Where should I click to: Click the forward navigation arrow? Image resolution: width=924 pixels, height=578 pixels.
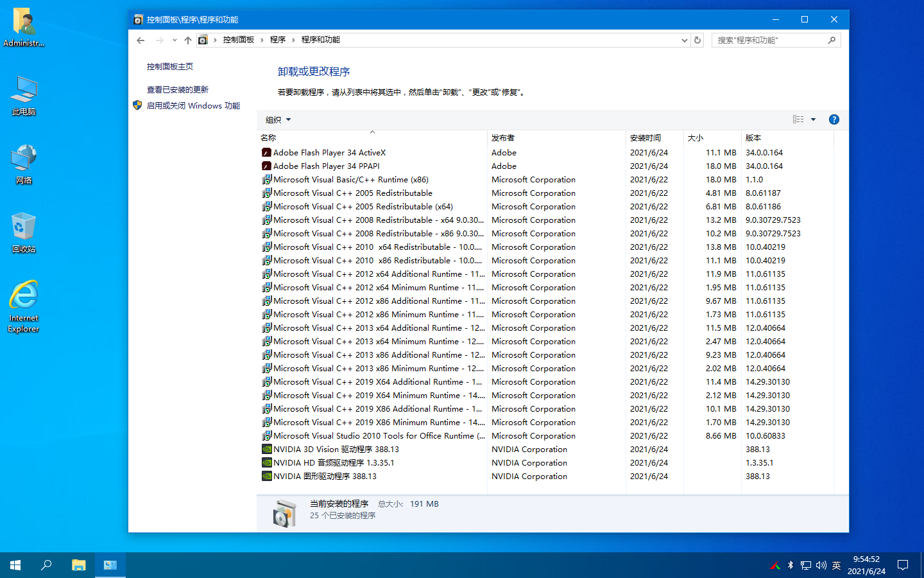pyautogui.click(x=159, y=40)
